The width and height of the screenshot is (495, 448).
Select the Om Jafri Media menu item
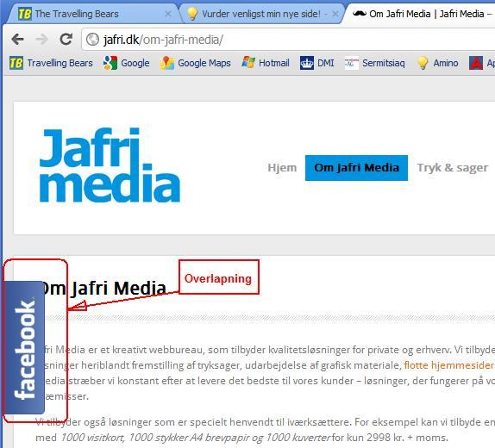click(x=356, y=168)
